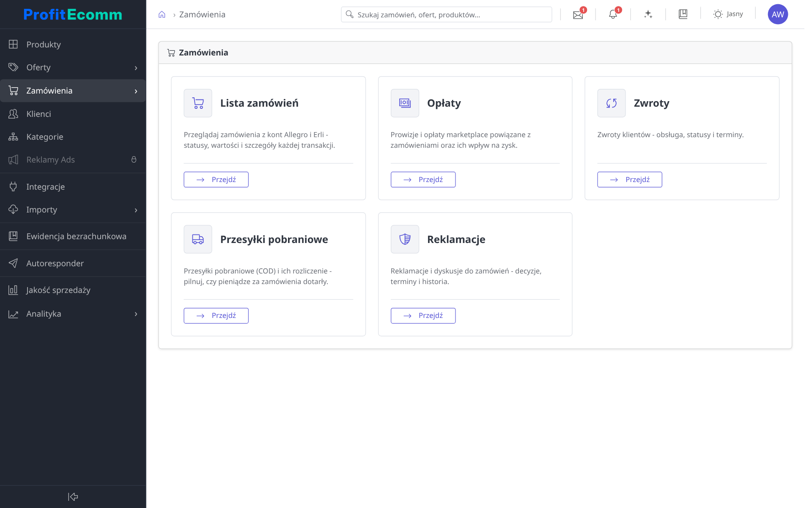Click Przejdź under Przesyłki pobraniowe

click(x=216, y=316)
